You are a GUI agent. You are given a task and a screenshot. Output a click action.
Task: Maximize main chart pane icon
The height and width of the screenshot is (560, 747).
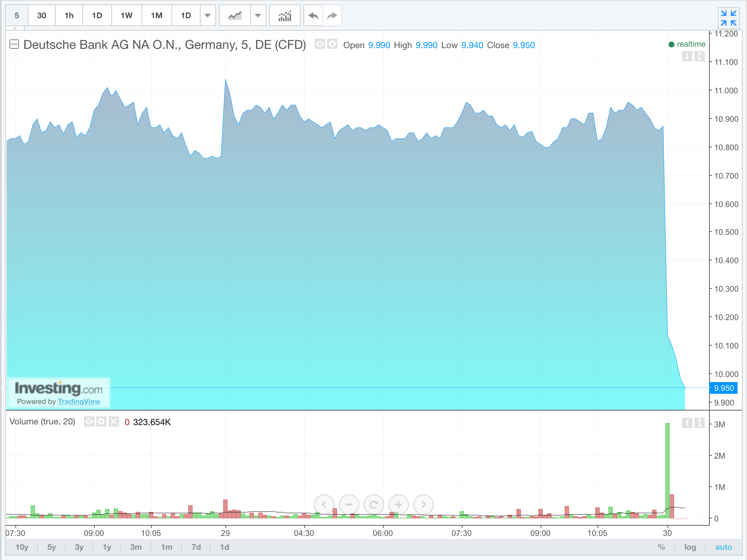point(699,56)
